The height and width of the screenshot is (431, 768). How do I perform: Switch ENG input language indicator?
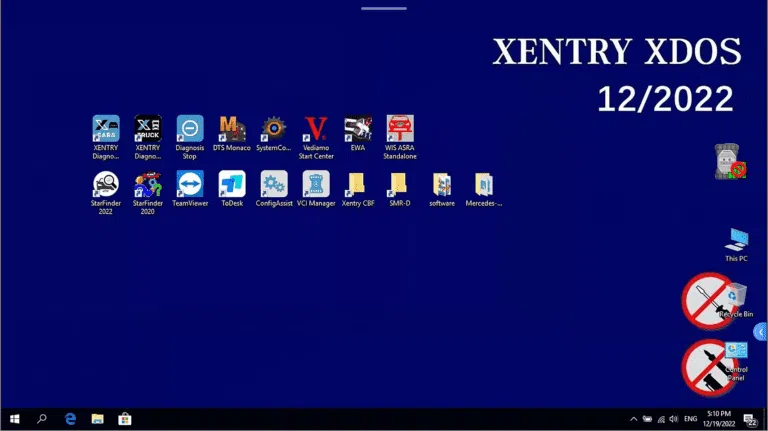tap(691, 419)
